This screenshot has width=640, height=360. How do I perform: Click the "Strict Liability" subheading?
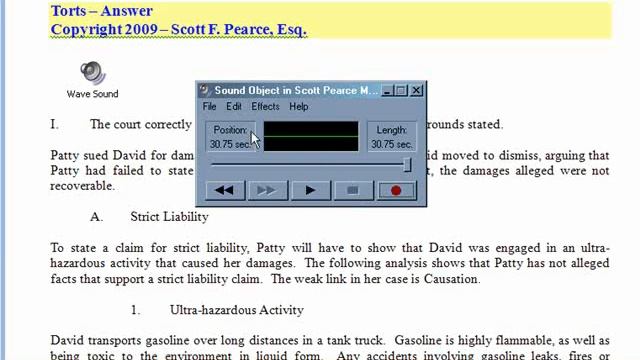click(169, 217)
